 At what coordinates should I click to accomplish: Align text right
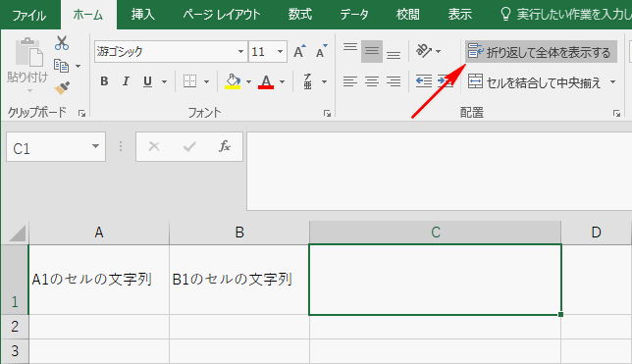(394, 81)
